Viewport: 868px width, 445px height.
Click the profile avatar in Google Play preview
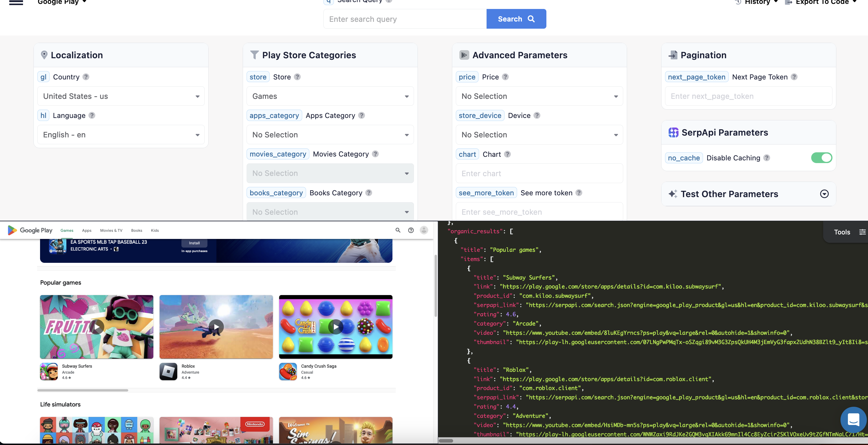(x=424, y=230)
